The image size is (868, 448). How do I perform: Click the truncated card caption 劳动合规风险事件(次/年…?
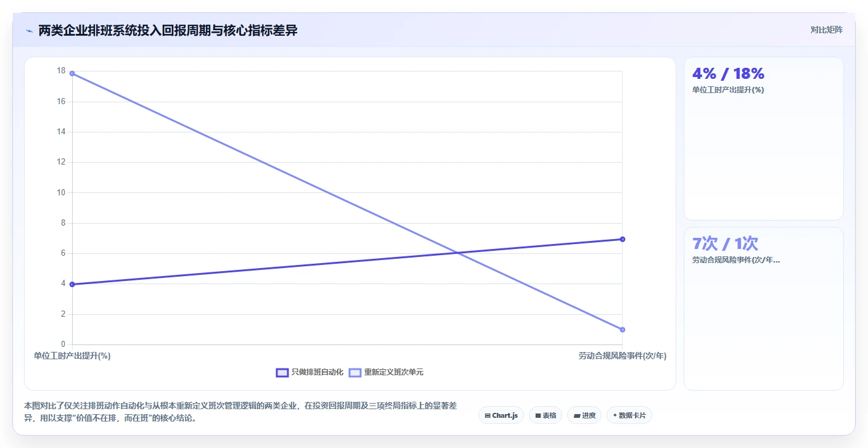coord(736,260)
